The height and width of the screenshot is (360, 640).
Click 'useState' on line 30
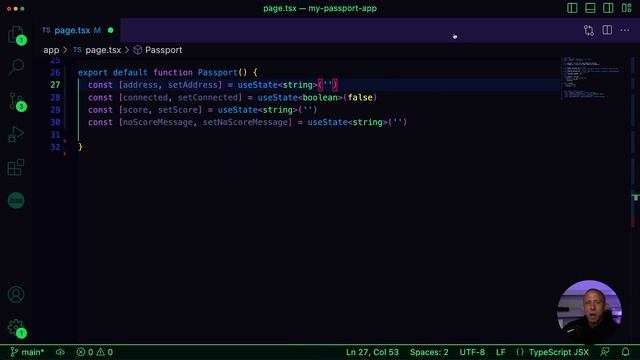tap(327, 122)
